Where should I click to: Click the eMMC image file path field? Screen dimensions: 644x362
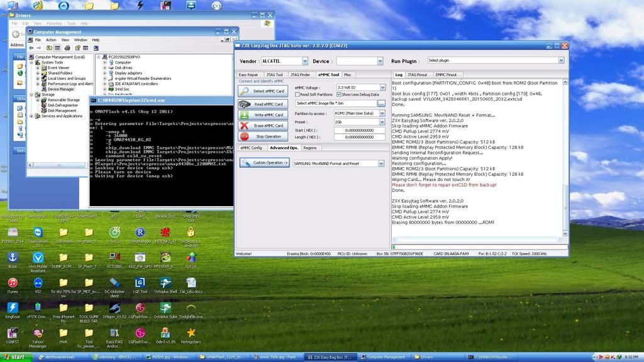click(x=336, y=104)
